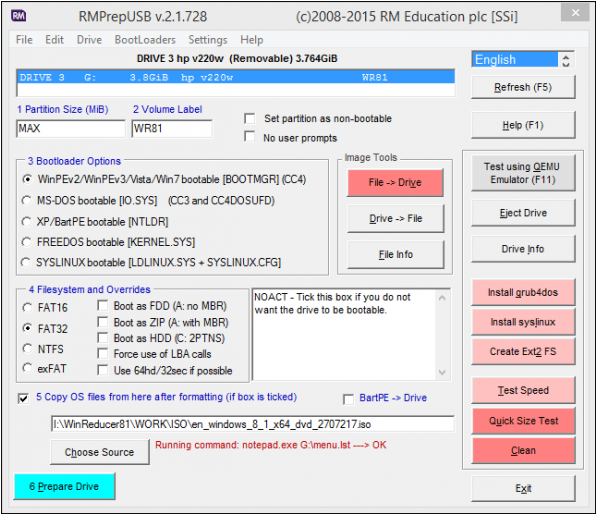Untick Copy OS files after formatting checkbox
Screen dimensions: 597x515
pos(23,399)
